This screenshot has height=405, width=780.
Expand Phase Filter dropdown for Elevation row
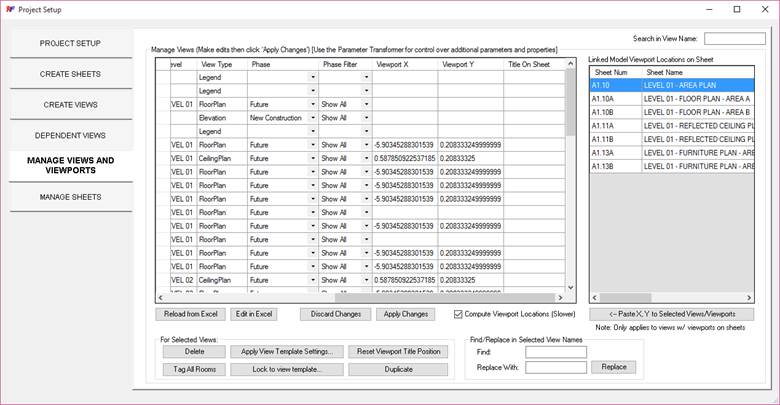point(367,117)
